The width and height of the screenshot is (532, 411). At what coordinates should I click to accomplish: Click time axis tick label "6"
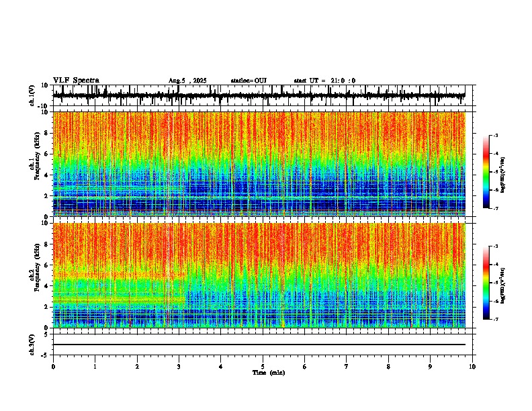coord(305,367)
